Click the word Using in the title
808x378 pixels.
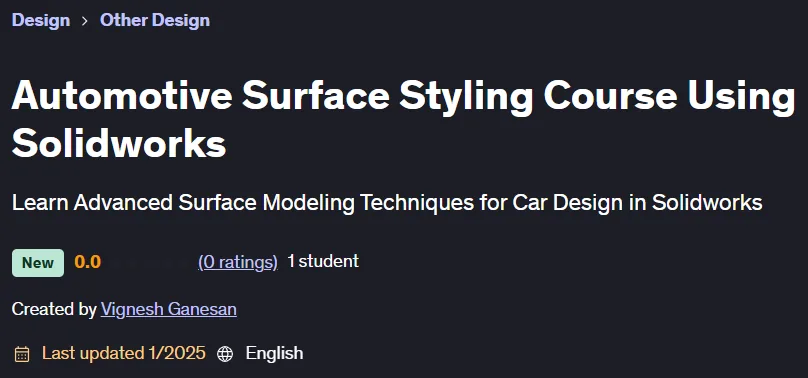pyautogui.click(x=741, y=97)
